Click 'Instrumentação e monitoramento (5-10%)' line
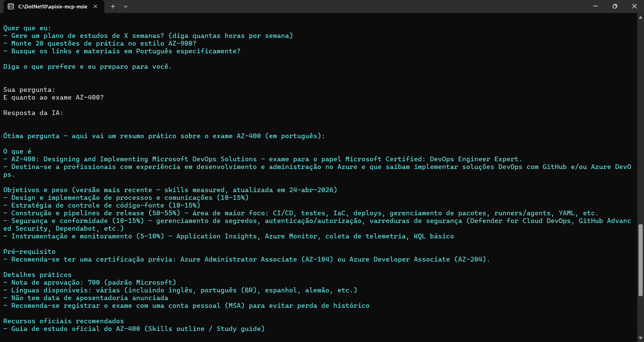The width and height of the screenshot is (644, 342). tap(228, 236)
